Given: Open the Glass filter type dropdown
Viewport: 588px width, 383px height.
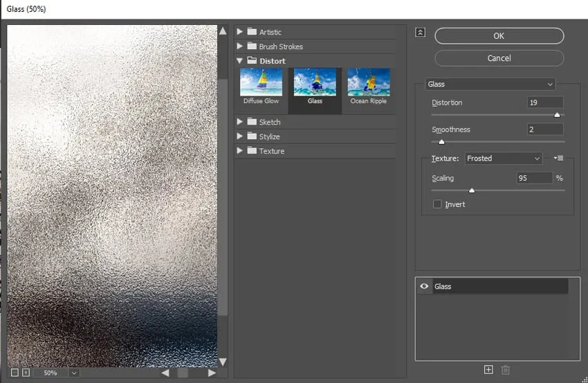Looking at the screenshot, I should (490, 84).
